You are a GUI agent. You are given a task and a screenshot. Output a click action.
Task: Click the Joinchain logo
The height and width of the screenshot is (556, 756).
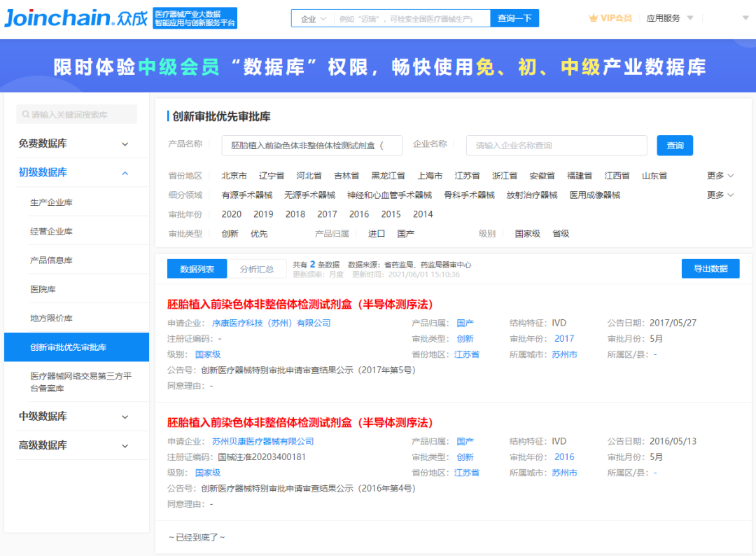click(x=76, y=18)
